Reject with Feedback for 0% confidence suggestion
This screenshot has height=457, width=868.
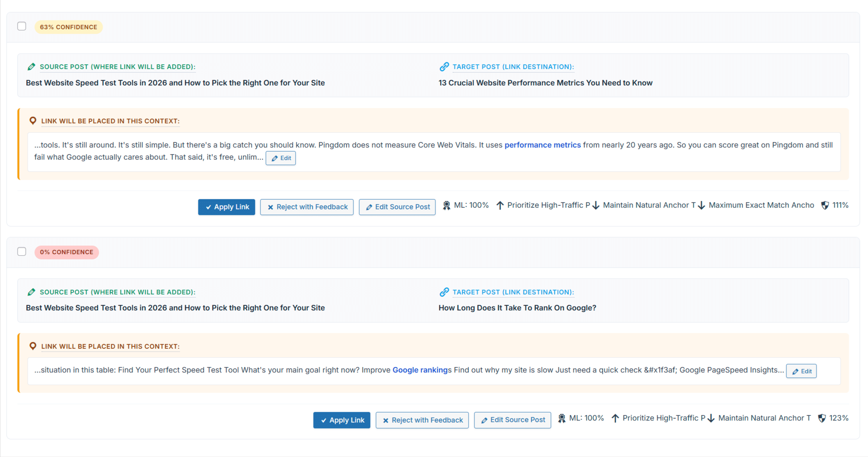(422, 420)
